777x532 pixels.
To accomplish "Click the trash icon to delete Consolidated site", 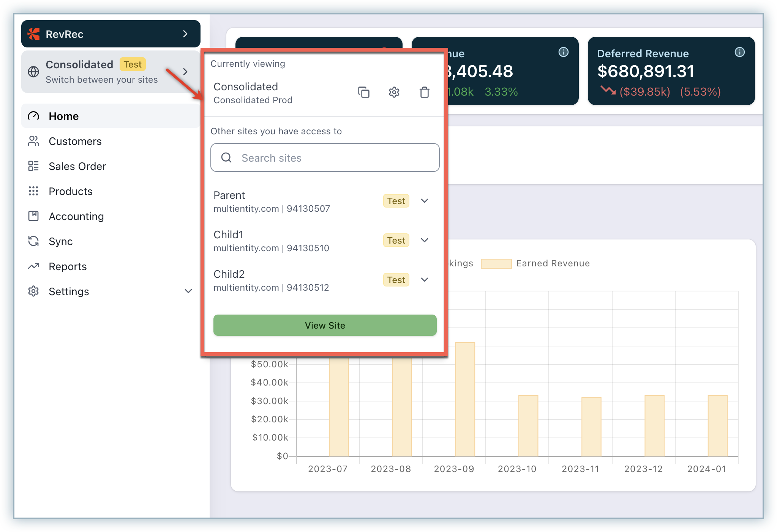I will pyautogui.click(x=424, y=92).
